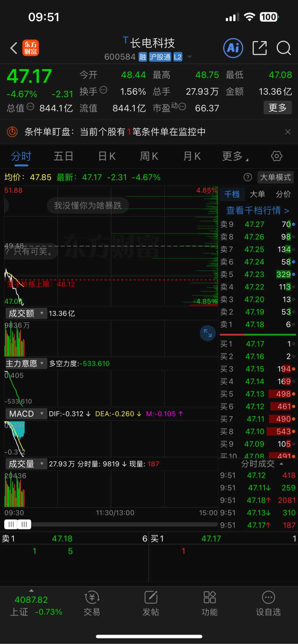Tap the 09:51 status bar clock
298x644 pixels.
coord(44,17)
